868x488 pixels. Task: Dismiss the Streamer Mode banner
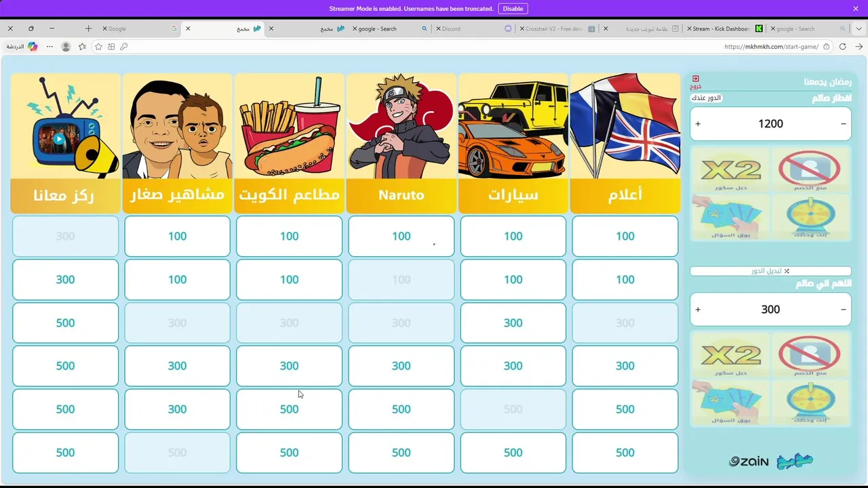(x=856, y=9)
